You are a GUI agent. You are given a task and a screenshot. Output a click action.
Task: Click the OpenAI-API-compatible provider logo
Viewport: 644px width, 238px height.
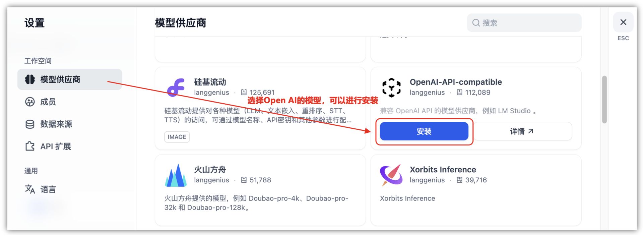391,87
